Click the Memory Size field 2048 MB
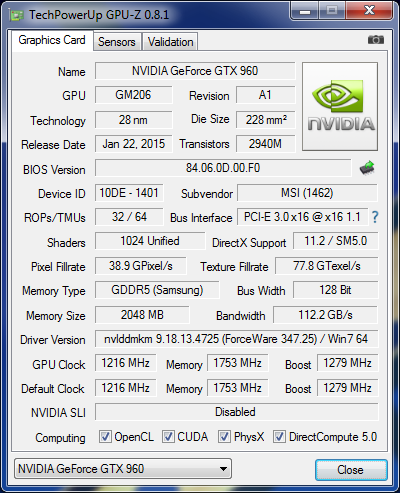The image size is (400, 493). (142, 315)
